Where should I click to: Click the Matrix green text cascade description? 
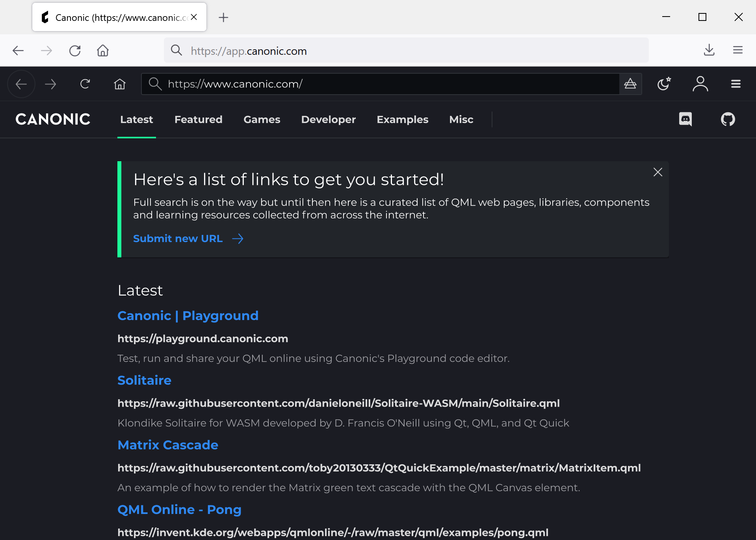(349, 488)
